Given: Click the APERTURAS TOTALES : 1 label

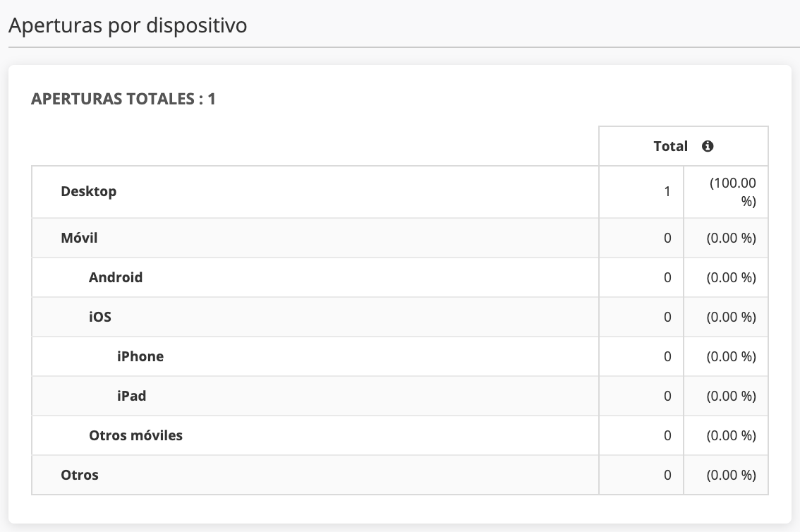Looking at the screenshot, I should (123, 99).
